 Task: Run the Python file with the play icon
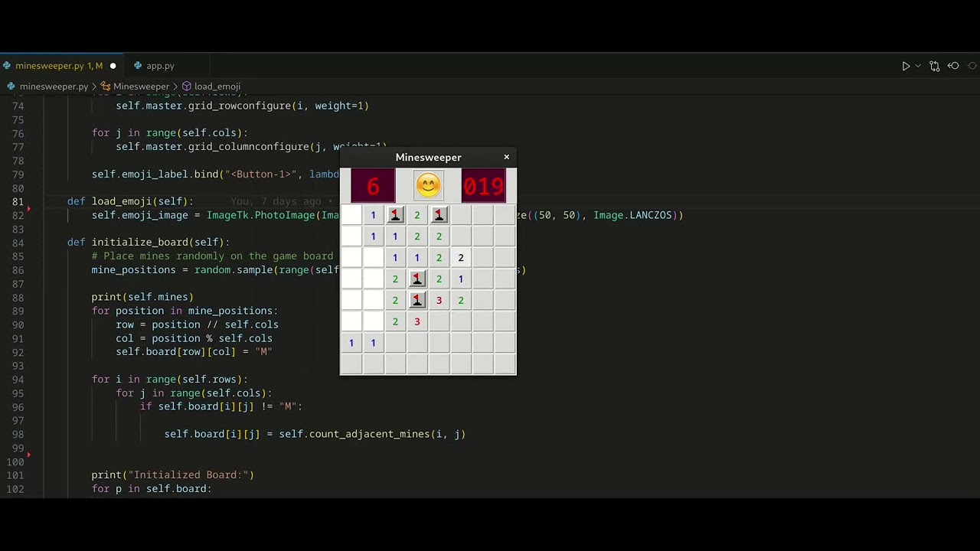(906, 66)
